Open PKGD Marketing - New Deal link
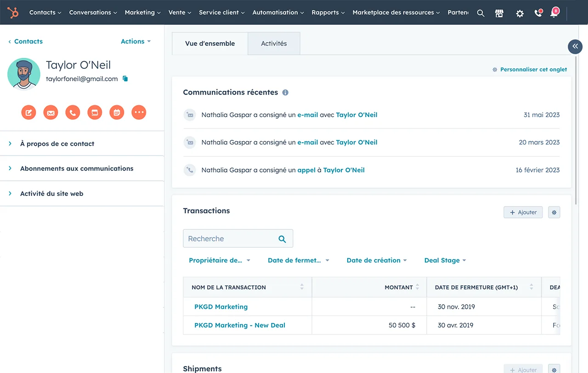588x373 pixels. [239, 325]
